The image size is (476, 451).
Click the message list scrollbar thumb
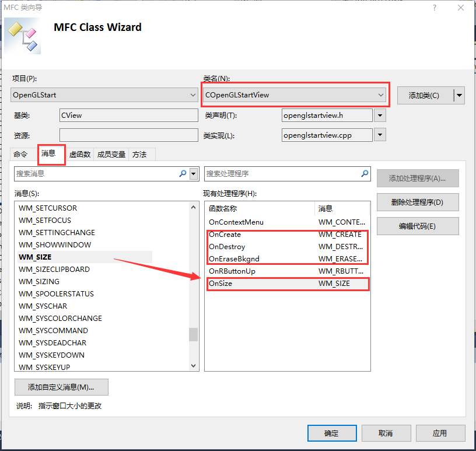tap(194, 334)
